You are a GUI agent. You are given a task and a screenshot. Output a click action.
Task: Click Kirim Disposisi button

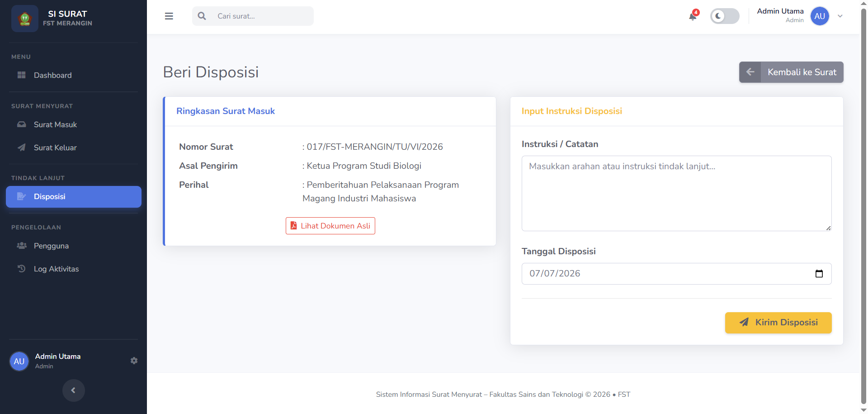click(778, 323)
